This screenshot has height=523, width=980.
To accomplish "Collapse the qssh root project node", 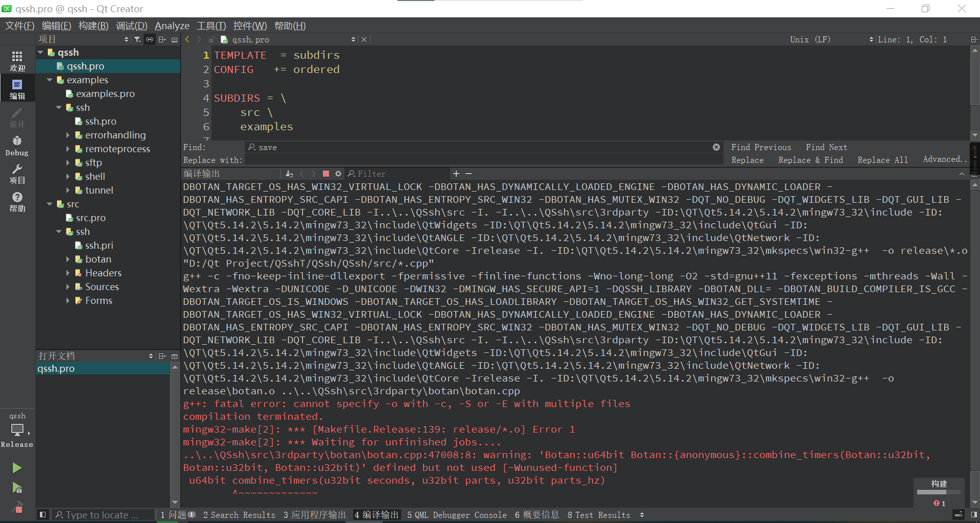I will click(40, 52).
